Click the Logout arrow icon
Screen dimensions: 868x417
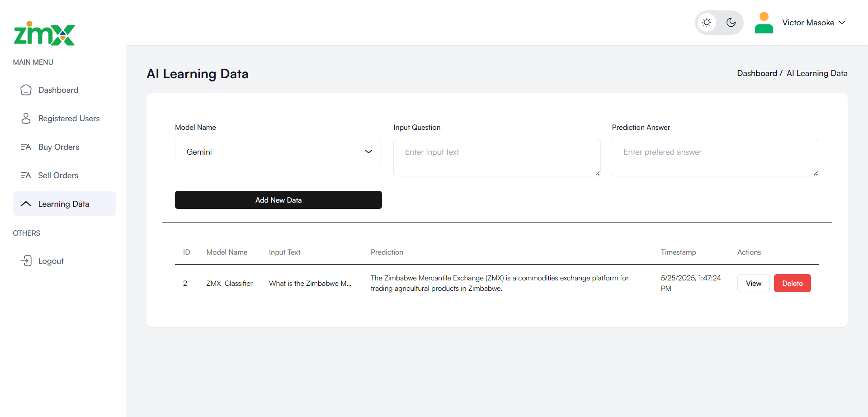point(26,261)
